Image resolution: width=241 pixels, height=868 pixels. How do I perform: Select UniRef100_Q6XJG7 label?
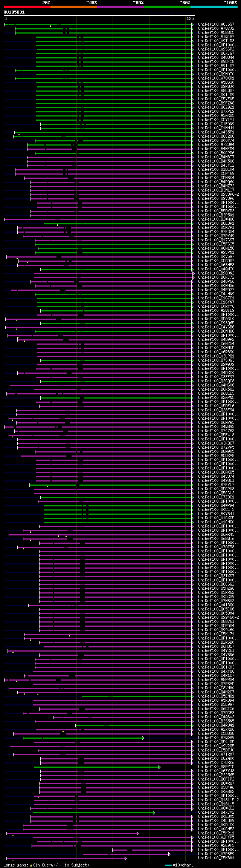(x=216, y=54)
